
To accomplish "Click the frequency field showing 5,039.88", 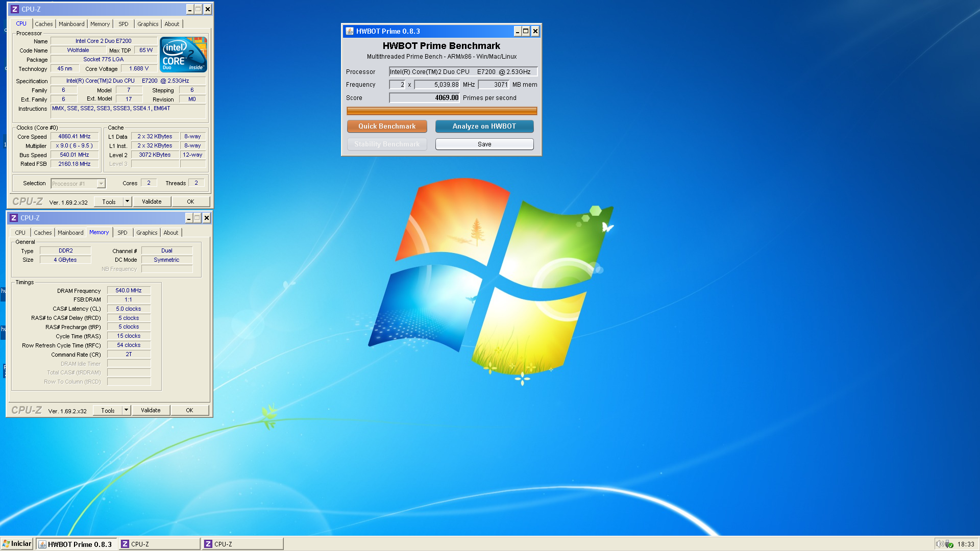I will coord(437,85).
